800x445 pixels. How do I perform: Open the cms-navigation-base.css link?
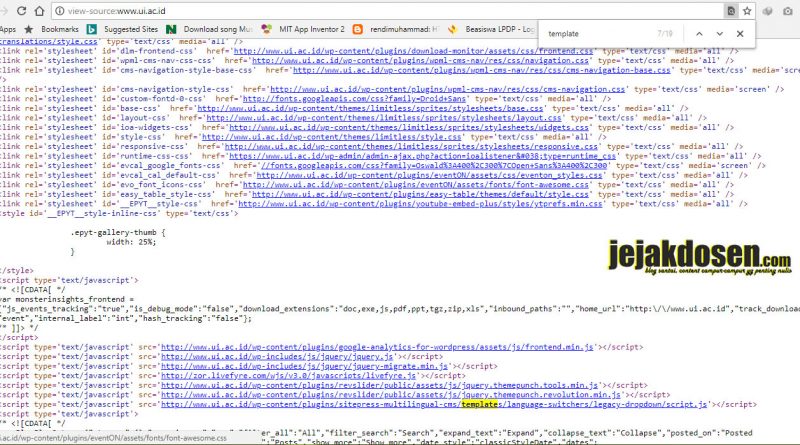click(482, 70)
